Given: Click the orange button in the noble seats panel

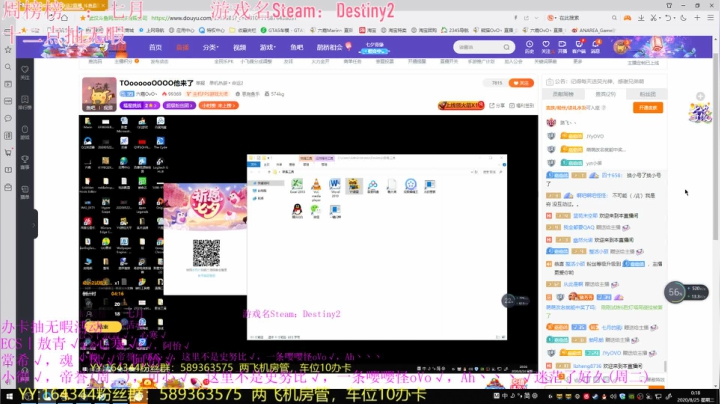Looking at the screenshot, I should tap(648, 107).
